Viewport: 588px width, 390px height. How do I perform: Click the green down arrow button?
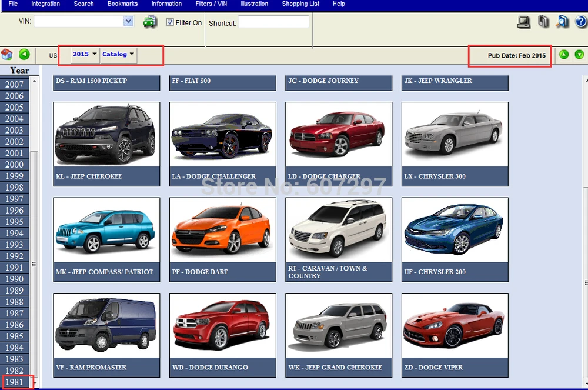tap(579, 55)
